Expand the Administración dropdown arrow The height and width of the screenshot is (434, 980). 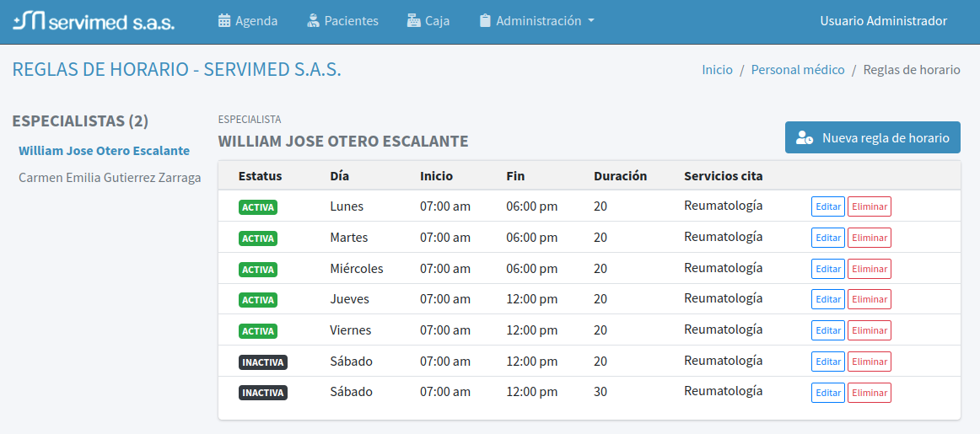click(591, 21)
